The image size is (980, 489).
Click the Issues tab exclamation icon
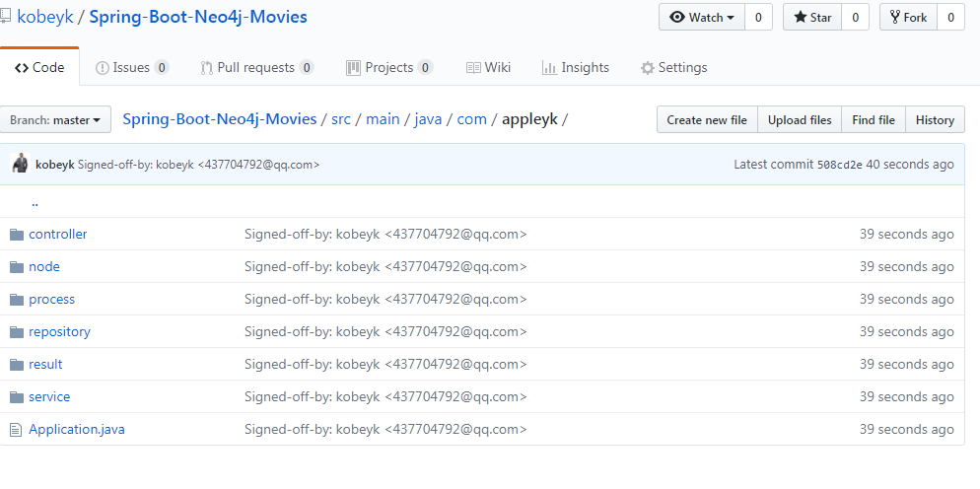pos(102,68)
